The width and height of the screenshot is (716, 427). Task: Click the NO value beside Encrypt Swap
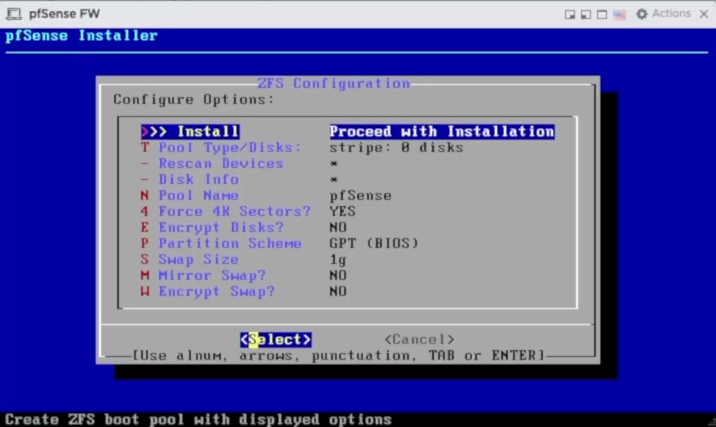[338, 291]
